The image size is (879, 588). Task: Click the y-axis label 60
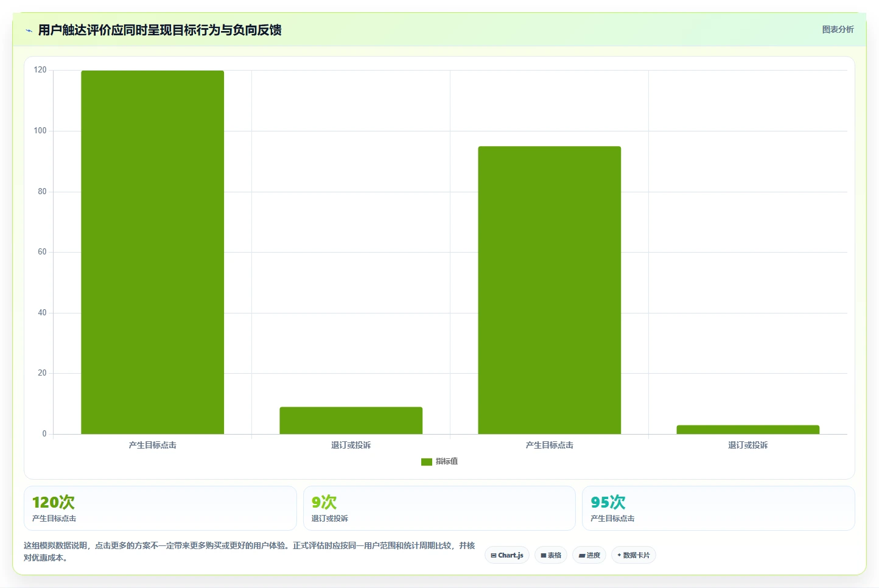42,252
